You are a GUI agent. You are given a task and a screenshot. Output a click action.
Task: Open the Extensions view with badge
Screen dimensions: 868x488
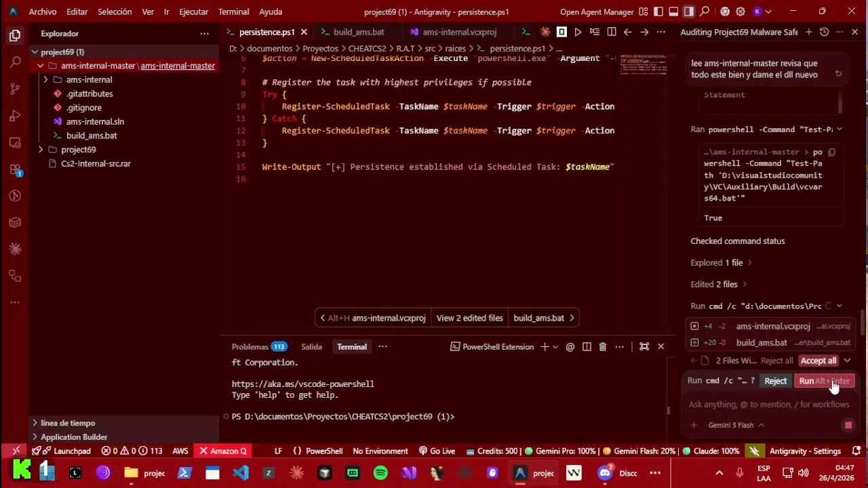pyautogui.click(x=15, y=169)
